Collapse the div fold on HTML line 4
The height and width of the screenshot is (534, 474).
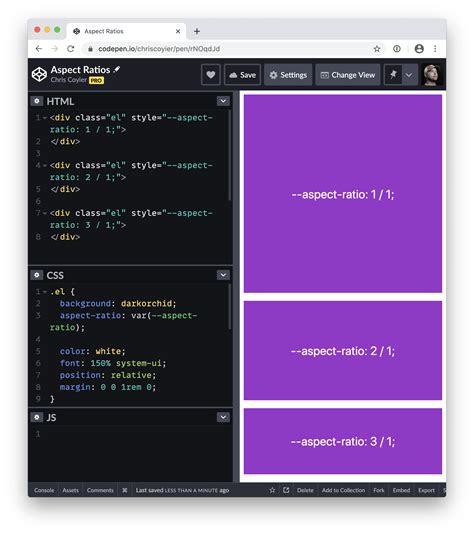pyautogui.click(x=45, y=166)
